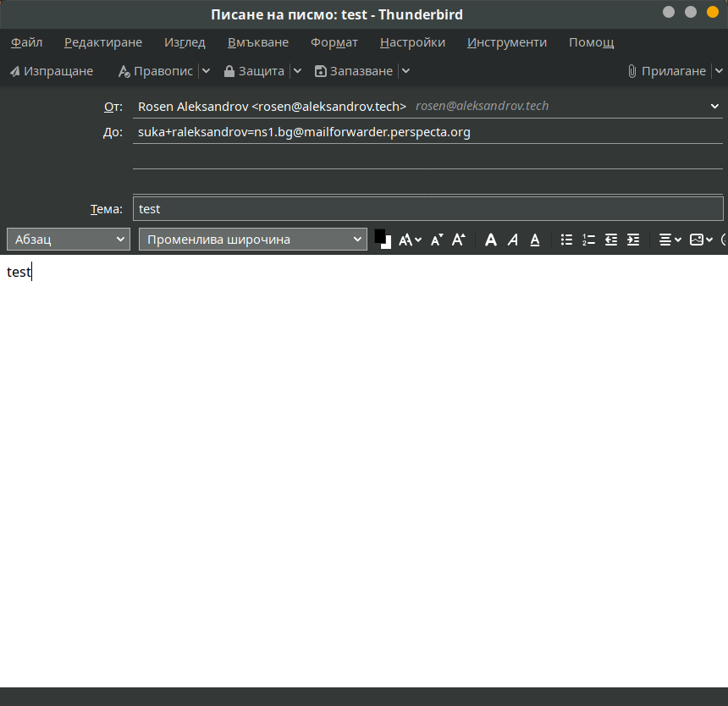Insert a numbered list

tap(588, 240)
